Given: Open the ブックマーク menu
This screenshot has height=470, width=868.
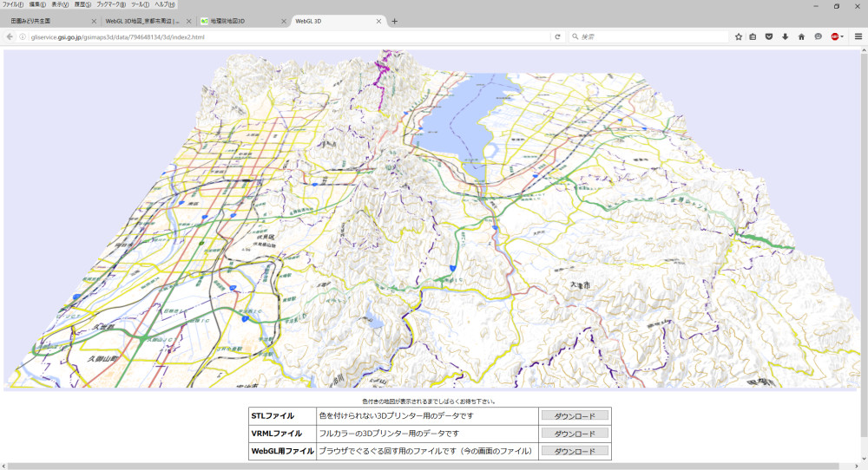Looking at the screenshot, I should [111, 4].
